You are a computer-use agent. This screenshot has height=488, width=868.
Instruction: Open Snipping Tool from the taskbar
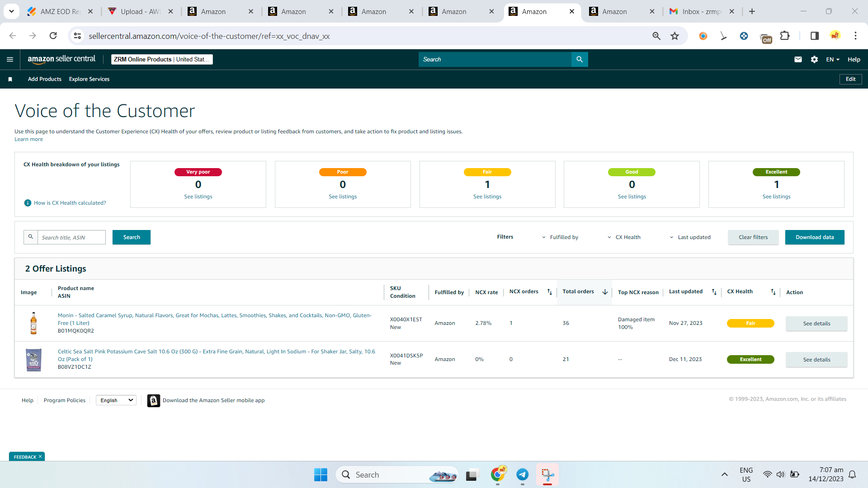coord(547,474)
